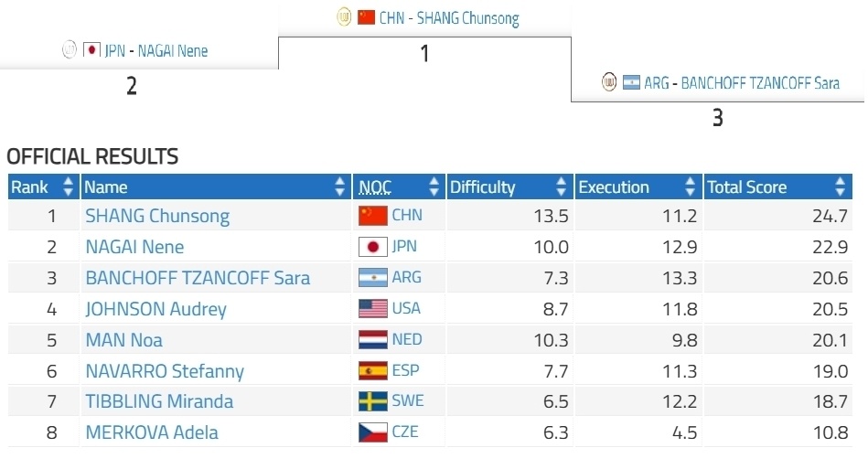
Task: Sort results by Name column arrows
Action: [340, 187]
